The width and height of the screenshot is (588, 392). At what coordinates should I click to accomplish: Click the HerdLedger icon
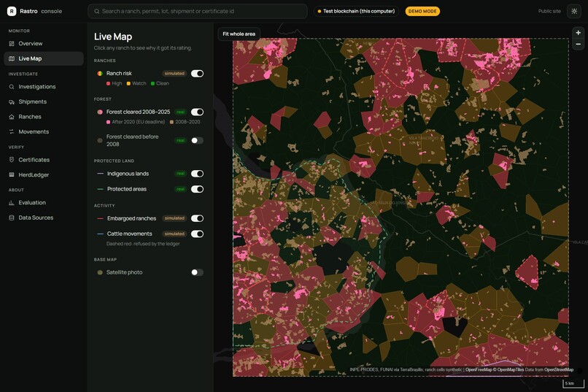(12, 174)
